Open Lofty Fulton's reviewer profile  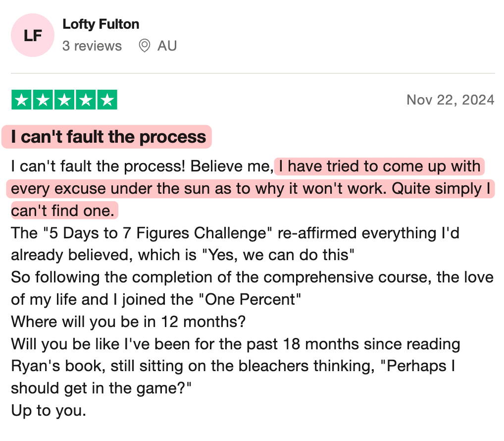pos(101,24)
